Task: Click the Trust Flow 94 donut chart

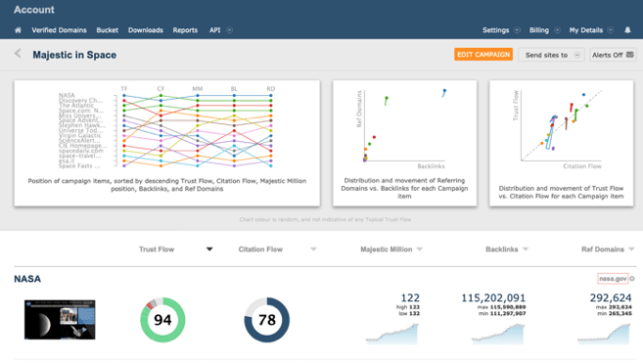Action: [x=162, y=320]
